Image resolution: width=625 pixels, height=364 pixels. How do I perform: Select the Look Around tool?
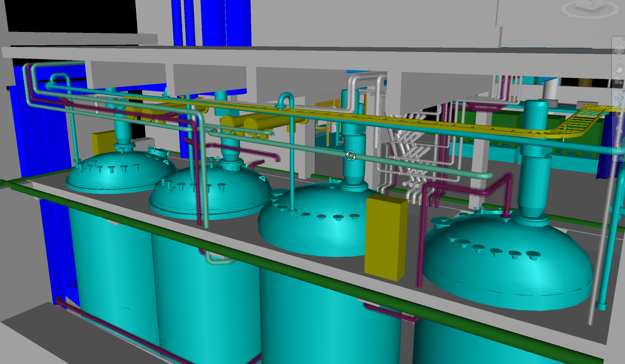619,114
